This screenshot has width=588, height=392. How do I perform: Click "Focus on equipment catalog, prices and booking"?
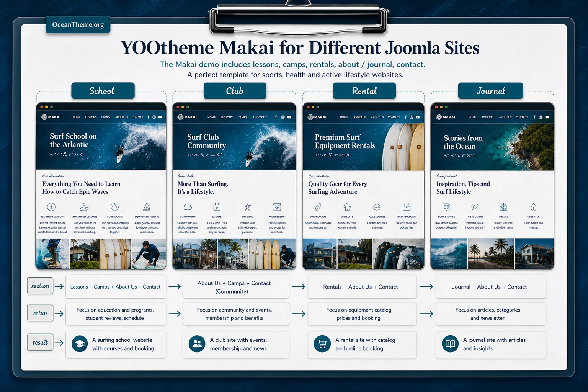[359, 314]
